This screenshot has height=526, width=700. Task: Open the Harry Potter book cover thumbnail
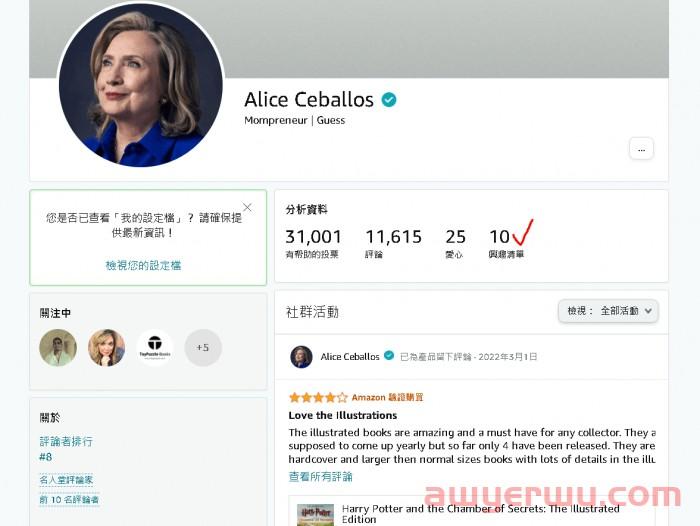point(315,515)
